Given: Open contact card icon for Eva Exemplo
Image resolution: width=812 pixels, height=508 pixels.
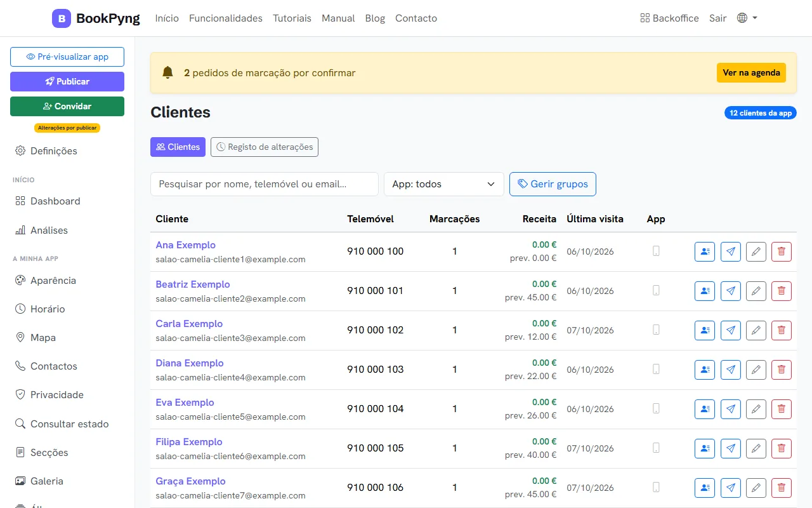Looking at the screenshot, I should point(705,409).
